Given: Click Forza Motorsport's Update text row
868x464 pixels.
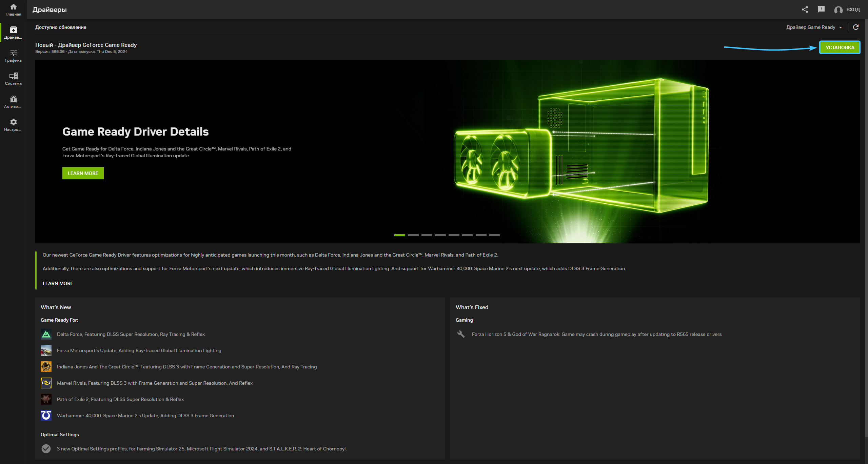Looking at the screenshot, I should (x=139, y=350).
